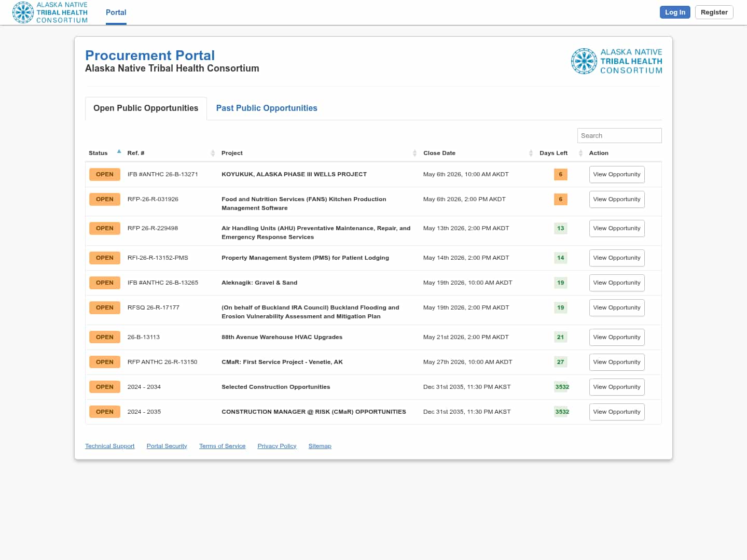Click project title 88th Avenue Warehouse HVAC Upgrades

(282, 337)
